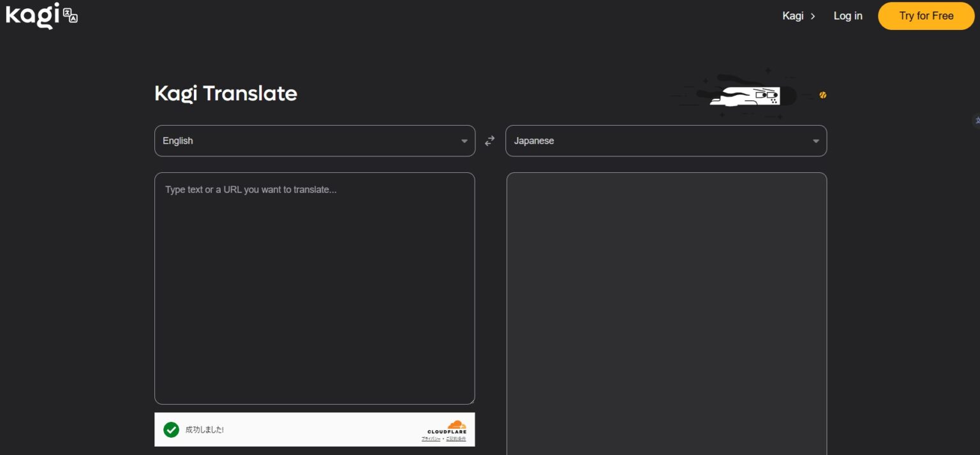Screen dimensions: 980x455
Task: Swap the source and target languages
Action: click(x=489, y=141)
